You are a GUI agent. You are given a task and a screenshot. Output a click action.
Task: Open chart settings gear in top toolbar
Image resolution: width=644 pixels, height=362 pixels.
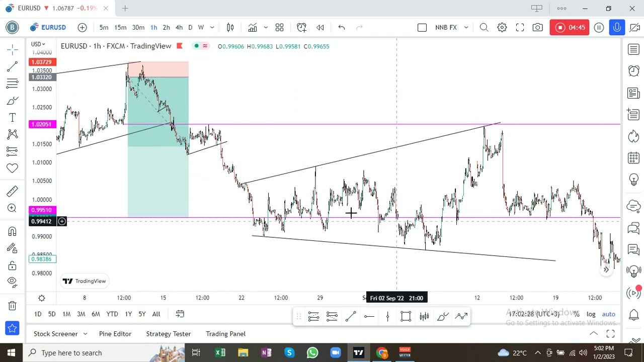pyautogui.click(x=502, y=27)
